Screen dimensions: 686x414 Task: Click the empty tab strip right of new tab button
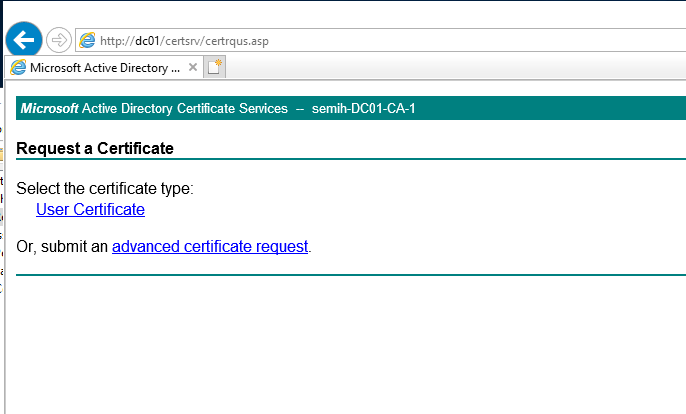point(450,68)
